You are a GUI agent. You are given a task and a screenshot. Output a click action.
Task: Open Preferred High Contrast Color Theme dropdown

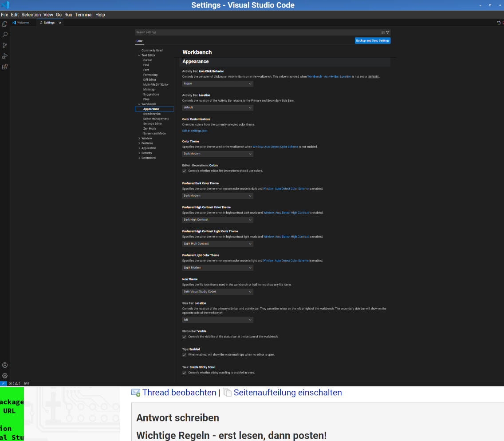pyautogui.click(x=217, y=220)
